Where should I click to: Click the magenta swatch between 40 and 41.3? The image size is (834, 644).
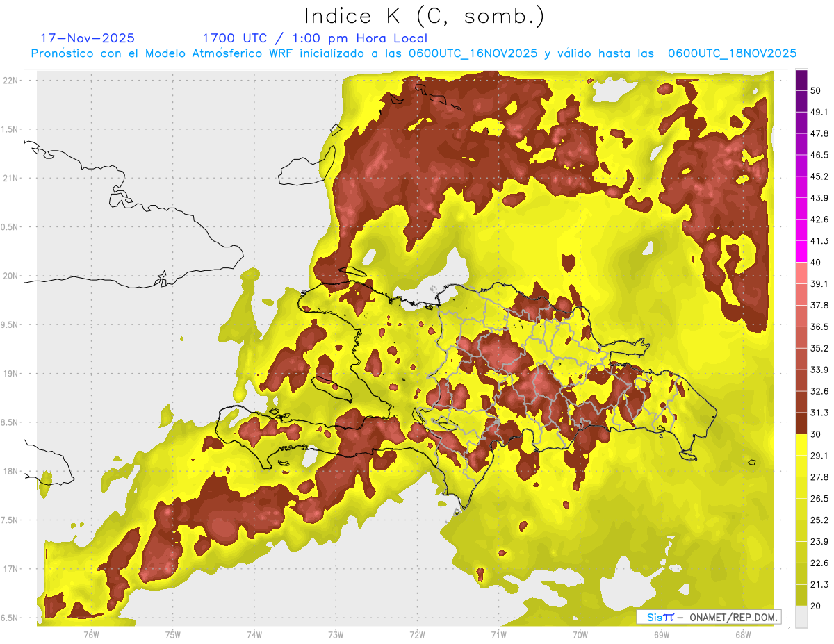tap(802, 252)
